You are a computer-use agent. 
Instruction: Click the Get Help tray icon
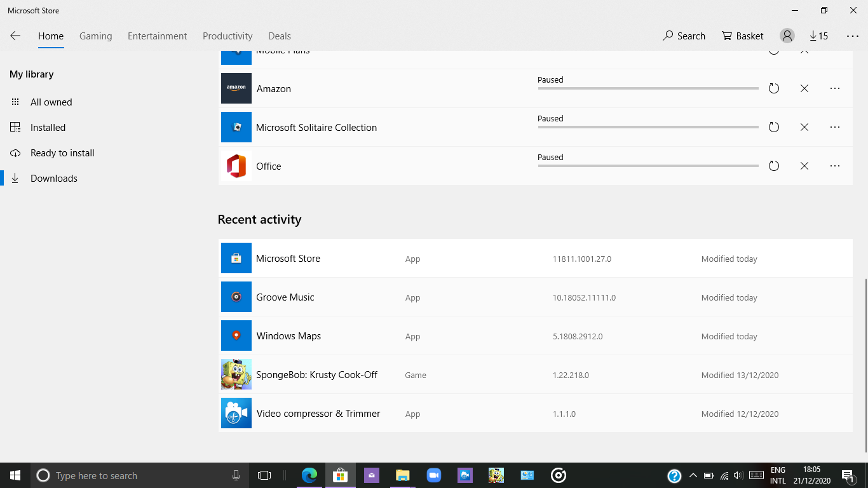point(674,475)
